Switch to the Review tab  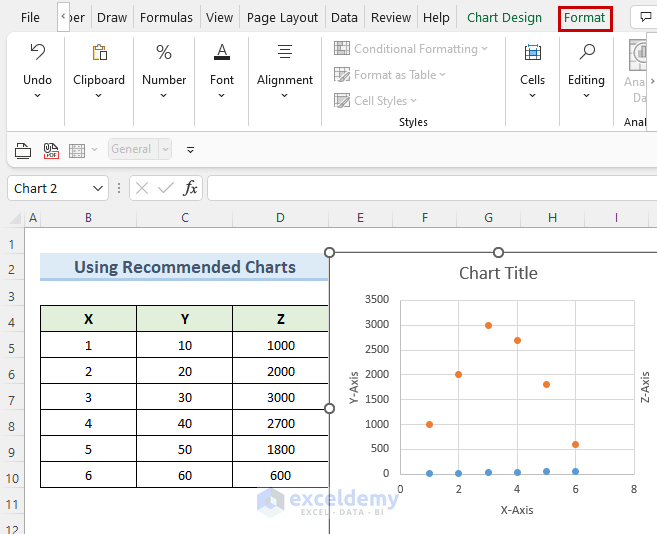coord(391,18)
